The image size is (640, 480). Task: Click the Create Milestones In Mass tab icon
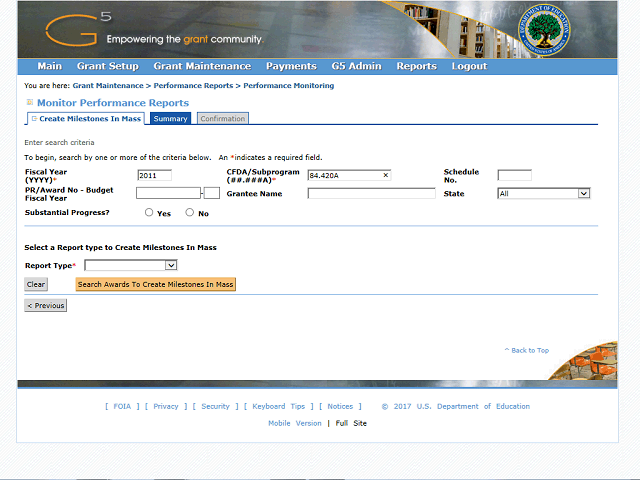(34, 118)
